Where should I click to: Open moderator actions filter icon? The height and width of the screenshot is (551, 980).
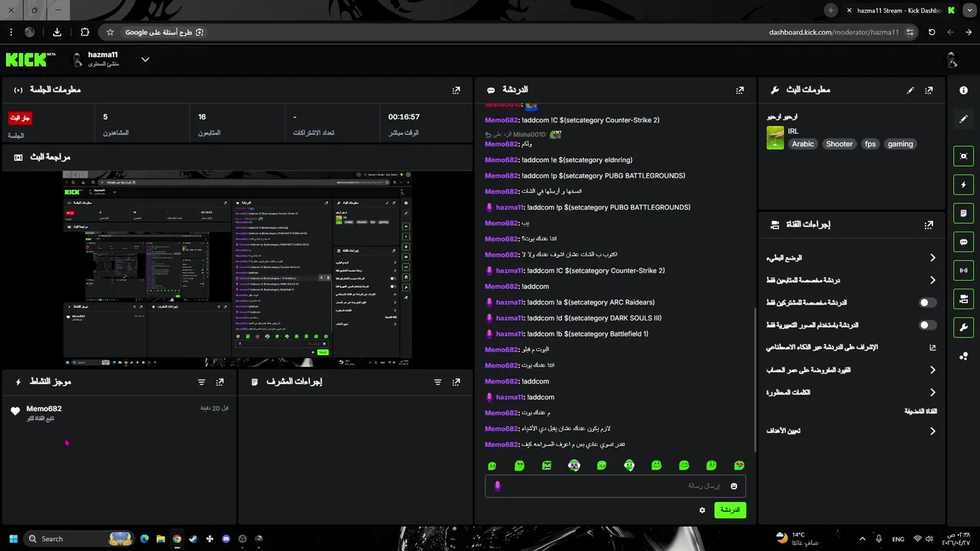pos(438,381)
